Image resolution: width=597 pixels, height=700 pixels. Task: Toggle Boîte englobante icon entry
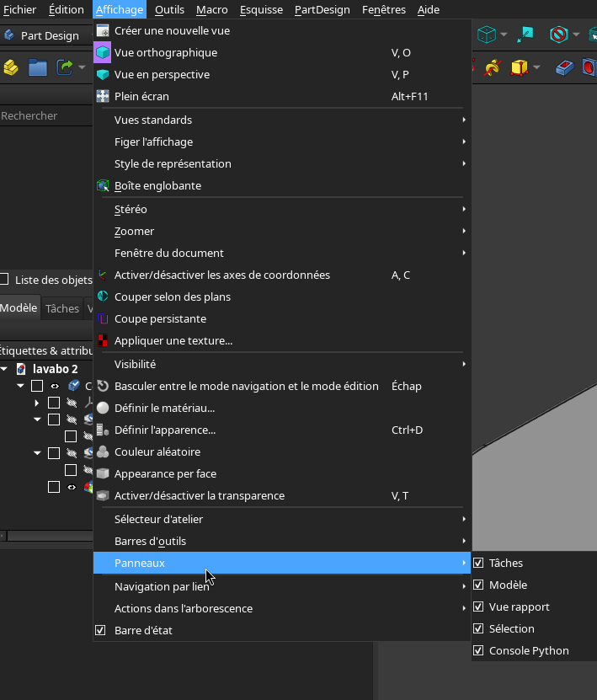coord(103,185)
